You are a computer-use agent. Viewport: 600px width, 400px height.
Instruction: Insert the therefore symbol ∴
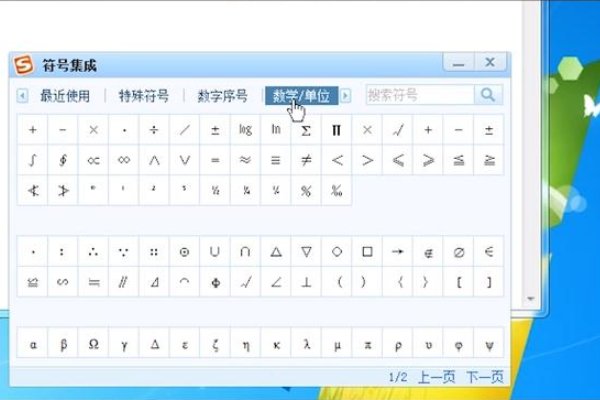point(93,252)
